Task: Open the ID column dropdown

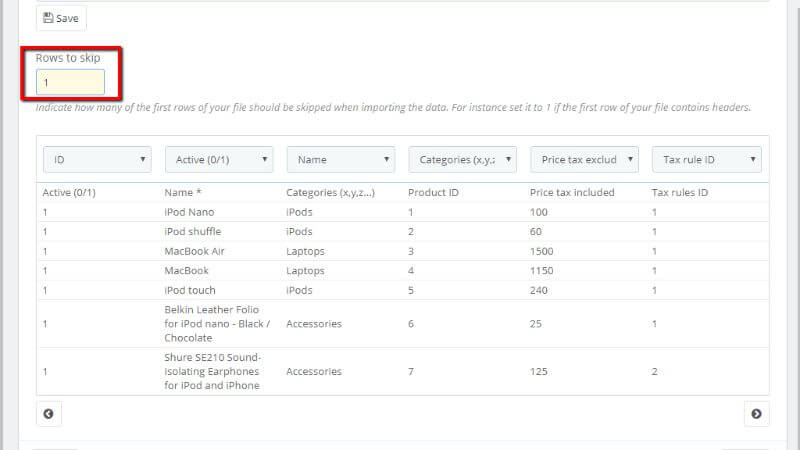Action: pos(97,160)
